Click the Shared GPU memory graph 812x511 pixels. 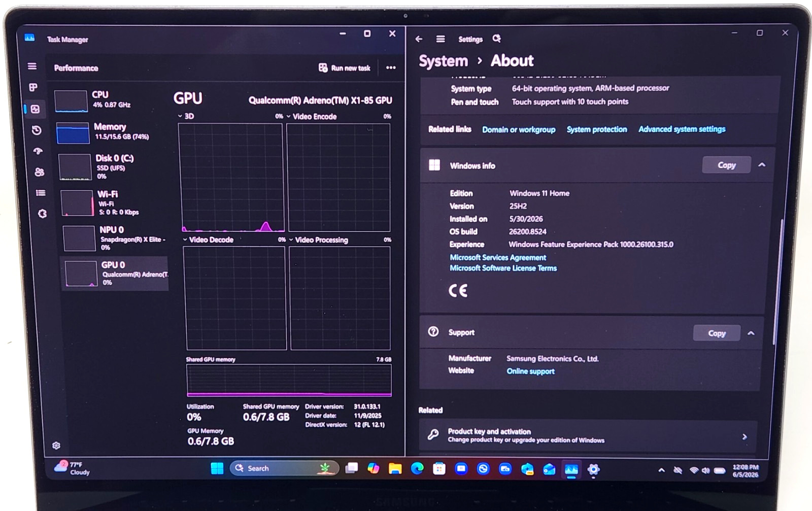[x=289, y=380]
